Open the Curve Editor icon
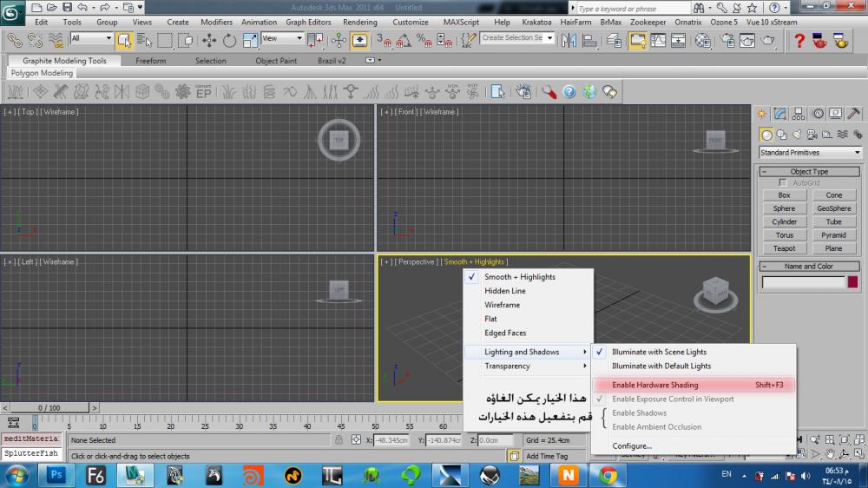 (658, 41)
